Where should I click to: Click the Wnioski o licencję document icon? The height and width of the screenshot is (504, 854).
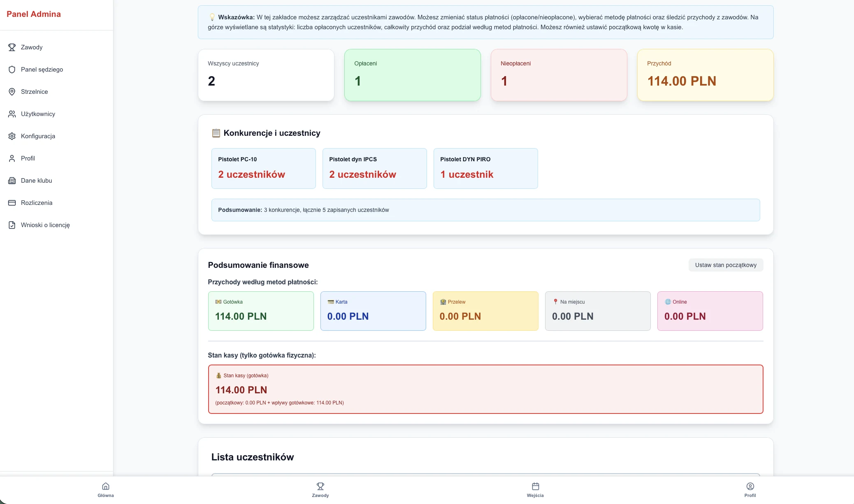[x=12, y=225]
